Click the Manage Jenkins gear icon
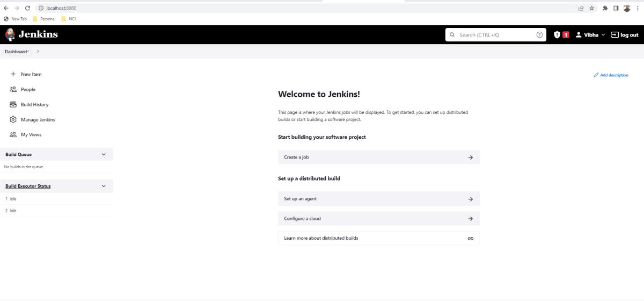Screen dimensions: 644x301 coord(13,119)
